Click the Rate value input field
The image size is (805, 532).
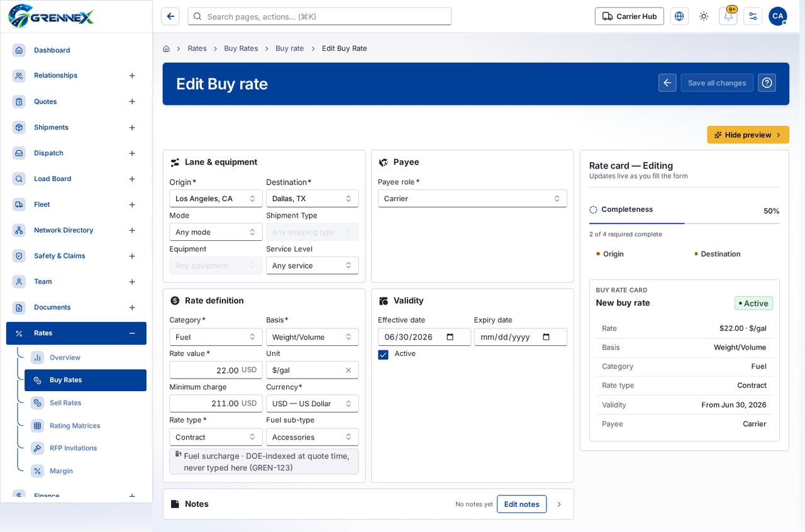(x=216, y=370)
